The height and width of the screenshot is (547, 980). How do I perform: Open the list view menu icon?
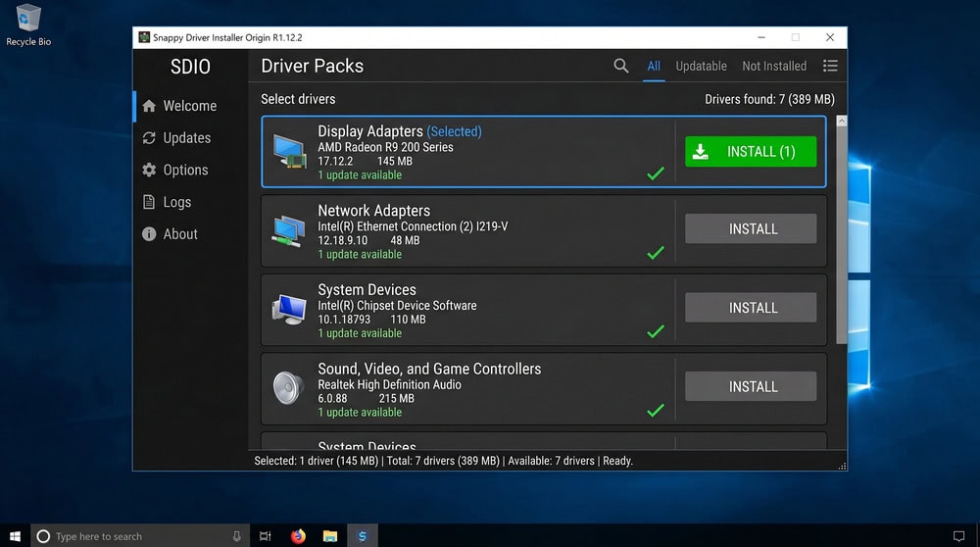(830, 66)
